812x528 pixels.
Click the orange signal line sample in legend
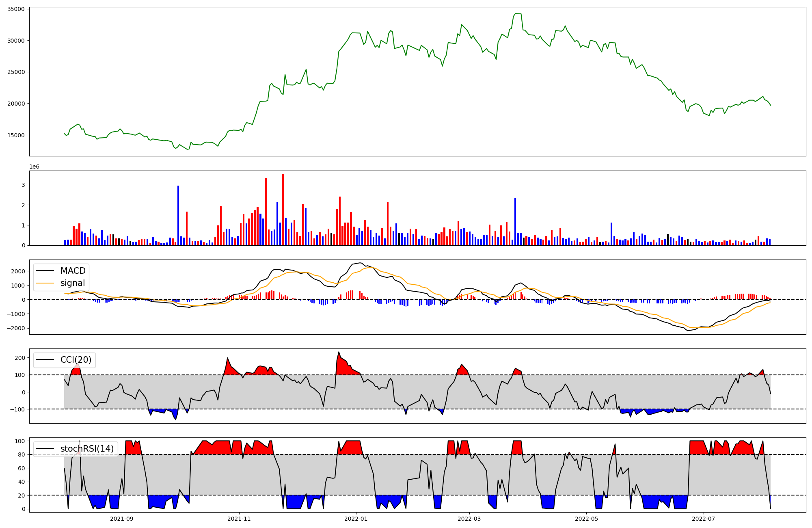[x=45, y=283]
